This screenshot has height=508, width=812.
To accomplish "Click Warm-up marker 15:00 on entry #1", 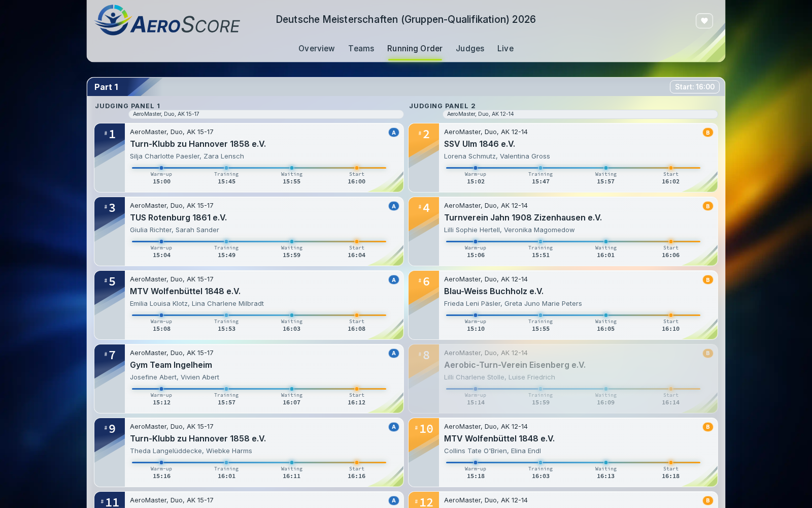I will pyautogui.click(x=161, y=168).
